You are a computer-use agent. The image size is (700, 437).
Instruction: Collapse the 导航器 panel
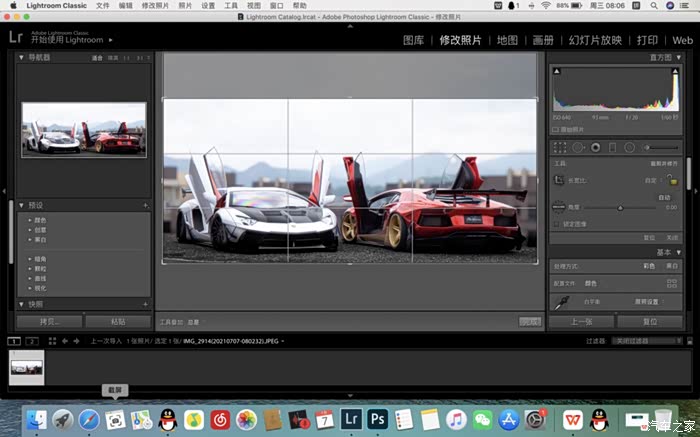(x=21, y=58)
